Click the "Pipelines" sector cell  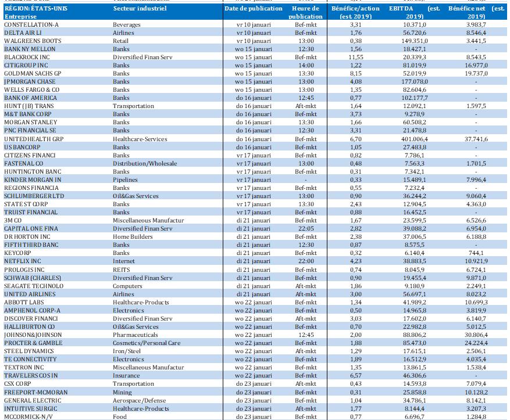[125, 180]
